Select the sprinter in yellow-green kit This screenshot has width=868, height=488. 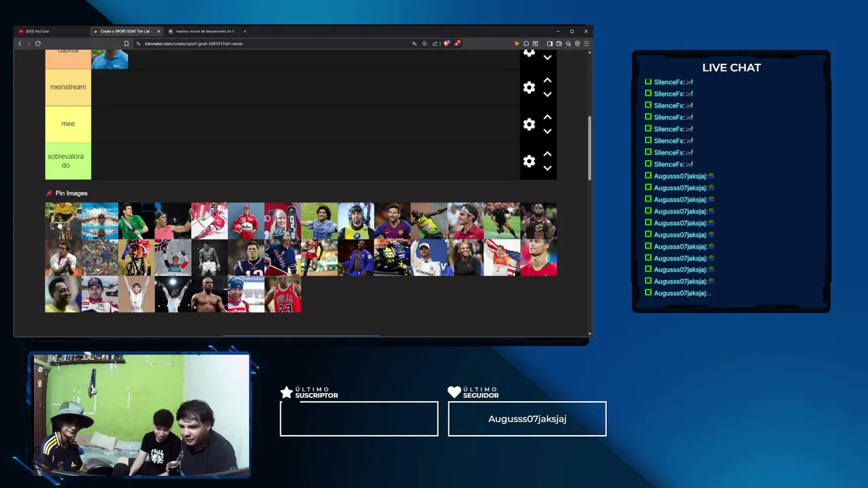[x=429, y=221]
